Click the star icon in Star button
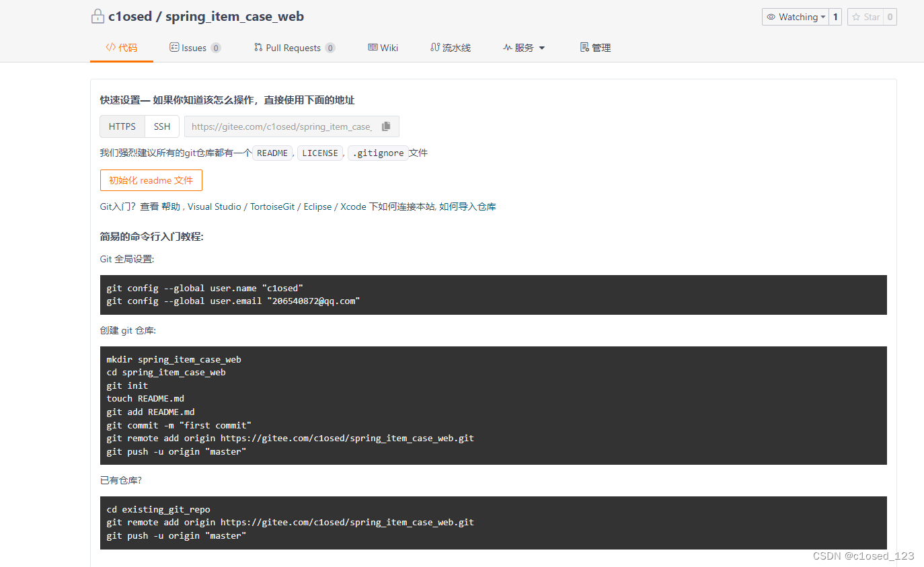Viewport: 924px width, 567px height. pos(857,17)
